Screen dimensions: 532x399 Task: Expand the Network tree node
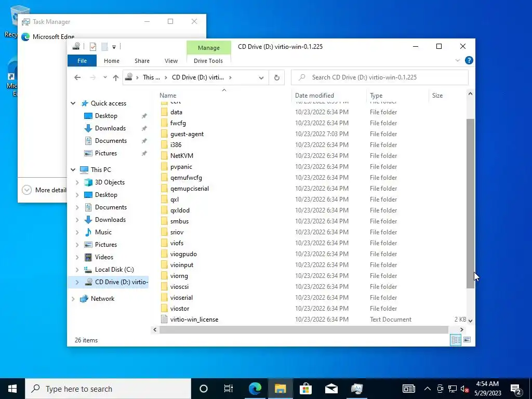coord(73,299)
